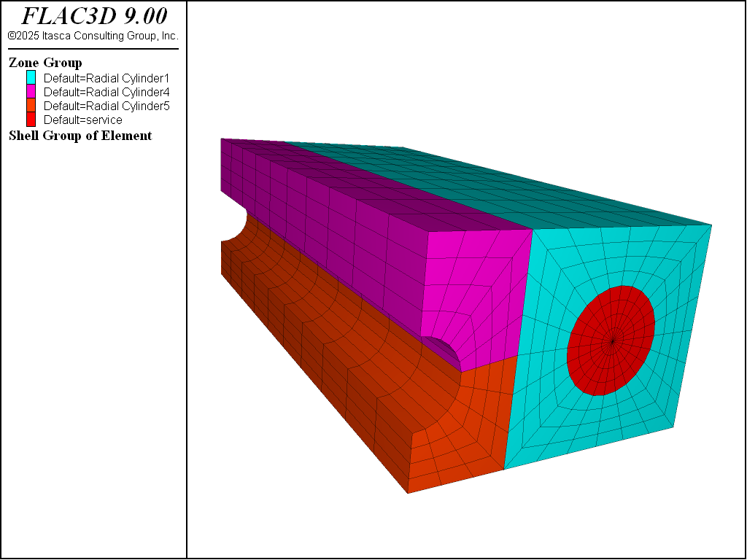Click the magenta Radial Cylinder4 color swatch
Screen dimensions: 747x560
click(x=31, y=91)
